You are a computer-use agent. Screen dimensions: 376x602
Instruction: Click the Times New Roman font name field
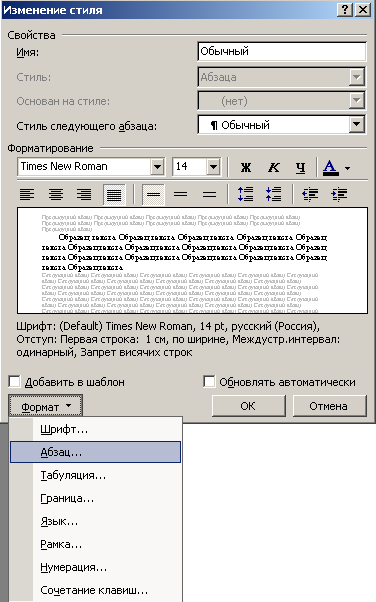tap(84, 167)
